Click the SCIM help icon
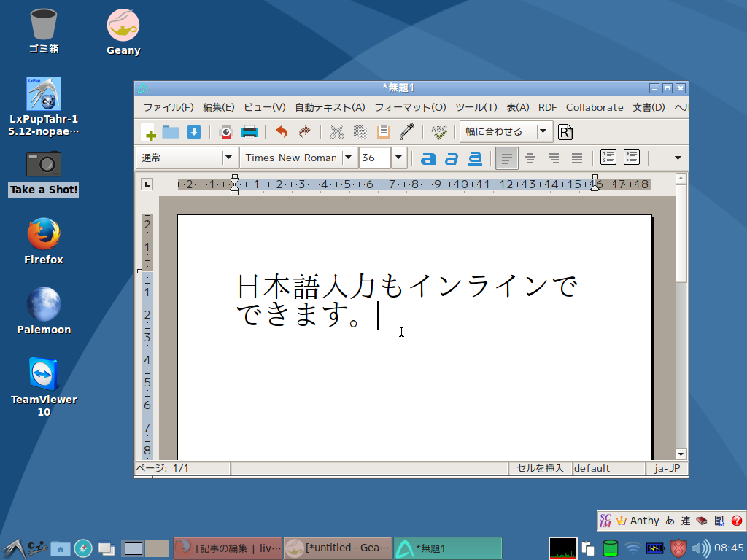747x560 pixels. coord(736,521)
